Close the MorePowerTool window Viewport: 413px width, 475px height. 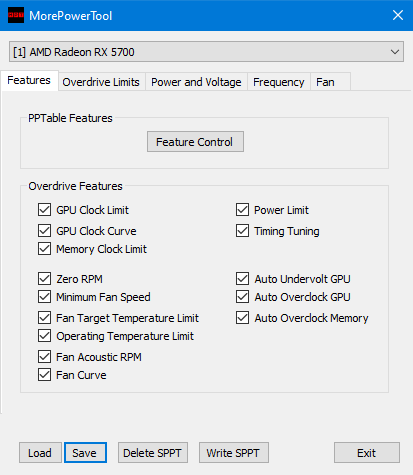pos(398,15)
